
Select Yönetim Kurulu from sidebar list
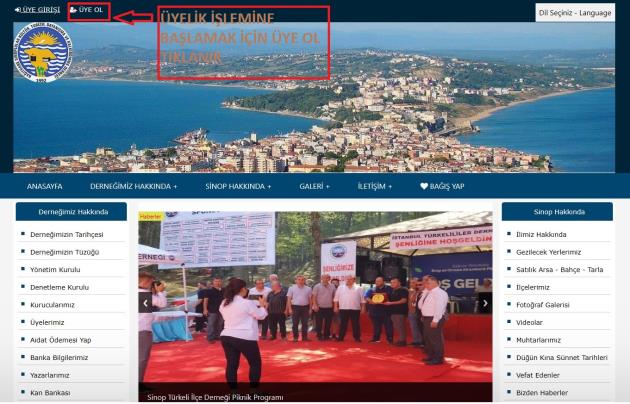coord(56,270)
